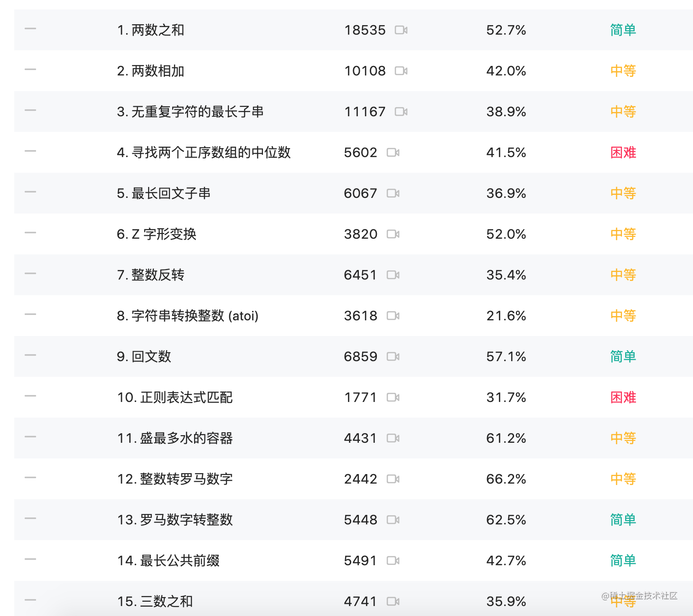Open video solution icon for 两数相加
The image size is (693, 616).
(x=401, y=71)
